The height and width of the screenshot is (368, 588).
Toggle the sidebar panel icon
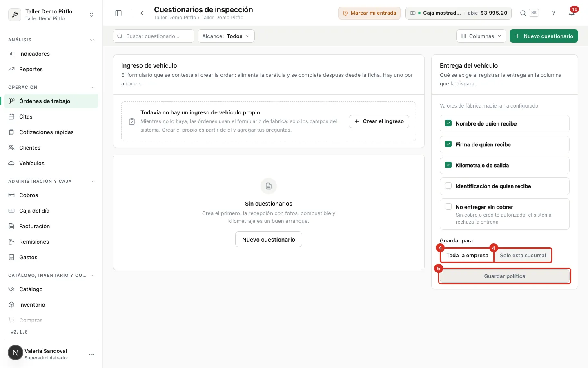[x=118, y=13]
